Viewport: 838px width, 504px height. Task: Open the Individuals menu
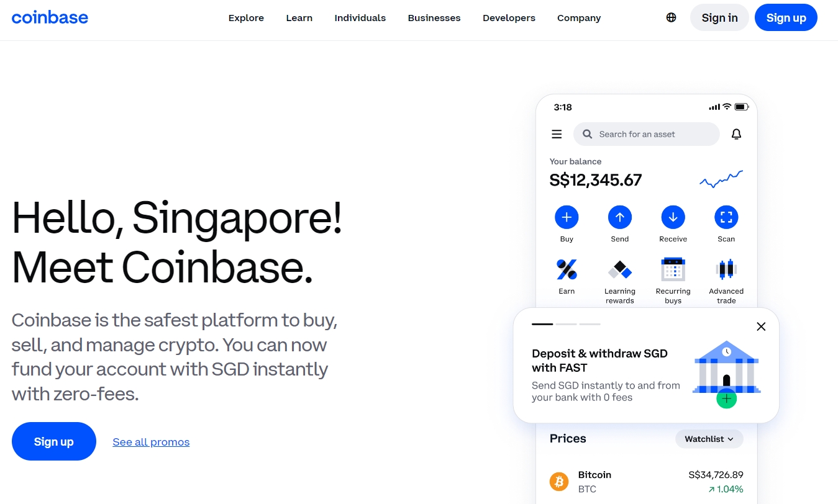pos(360,18)
